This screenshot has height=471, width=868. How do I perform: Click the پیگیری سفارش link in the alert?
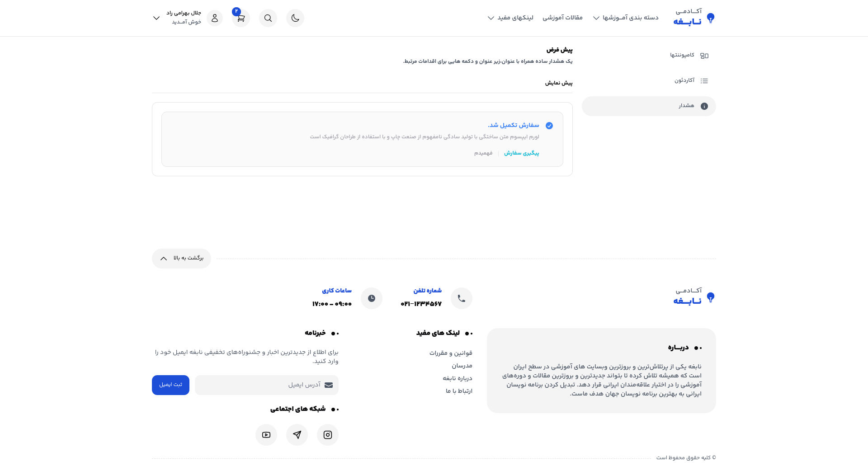(521, 153)
